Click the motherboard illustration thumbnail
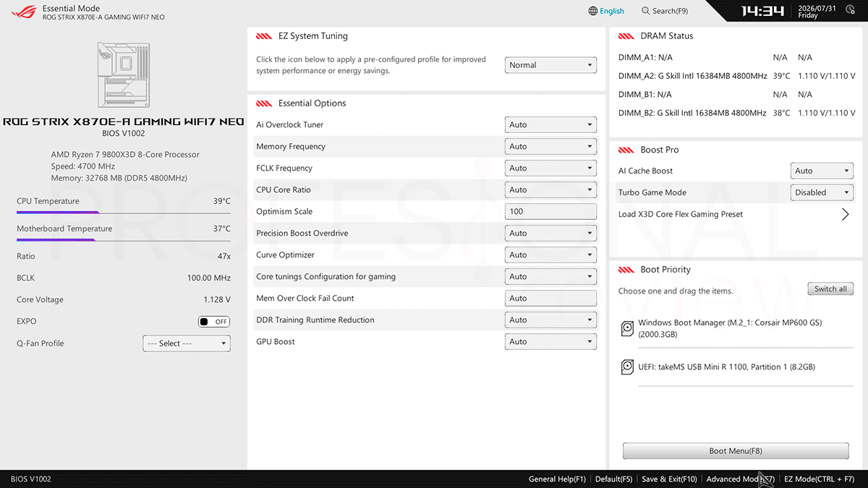Viewport: 868px width, 488px height. coord(123,74)
